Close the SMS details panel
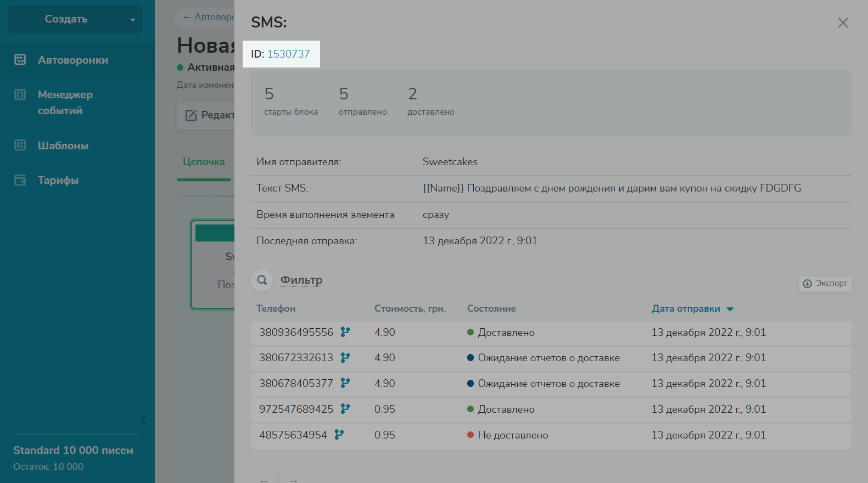The width and height of the screenshot is (868, 483). 843,23
